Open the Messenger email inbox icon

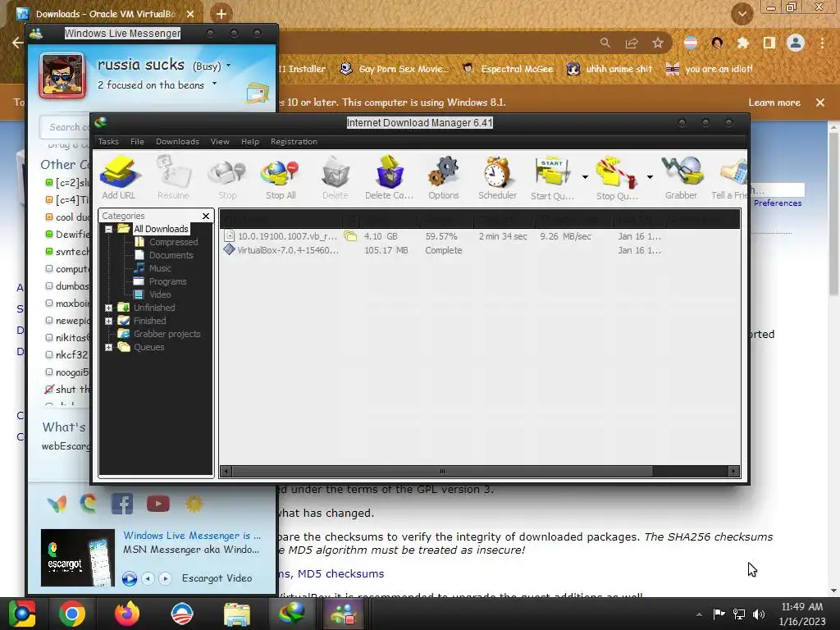(258, 94)
